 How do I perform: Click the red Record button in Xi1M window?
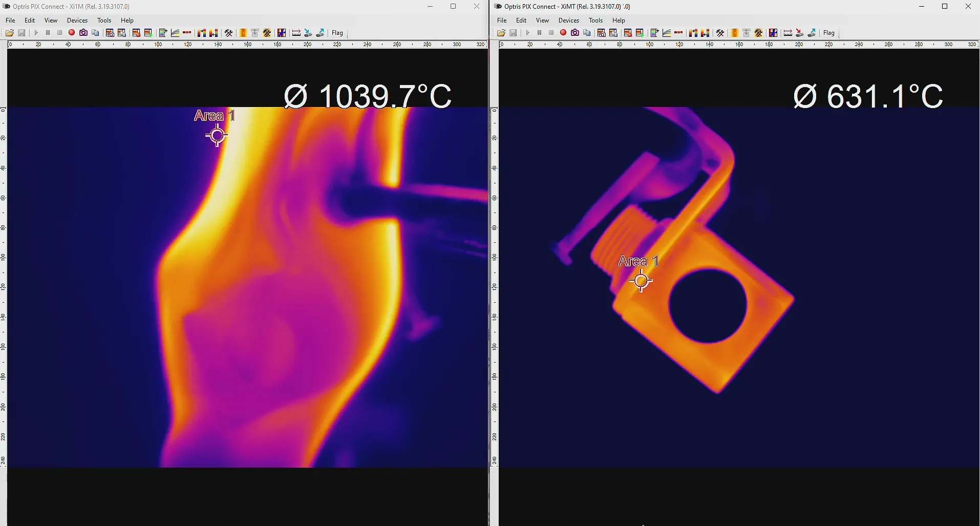(x=72, y=33)
